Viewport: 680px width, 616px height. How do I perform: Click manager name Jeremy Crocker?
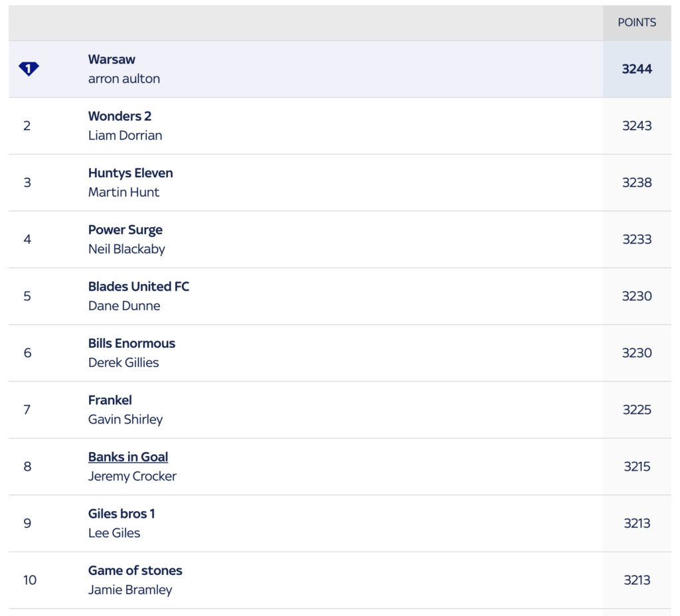[x=132, y=476]
